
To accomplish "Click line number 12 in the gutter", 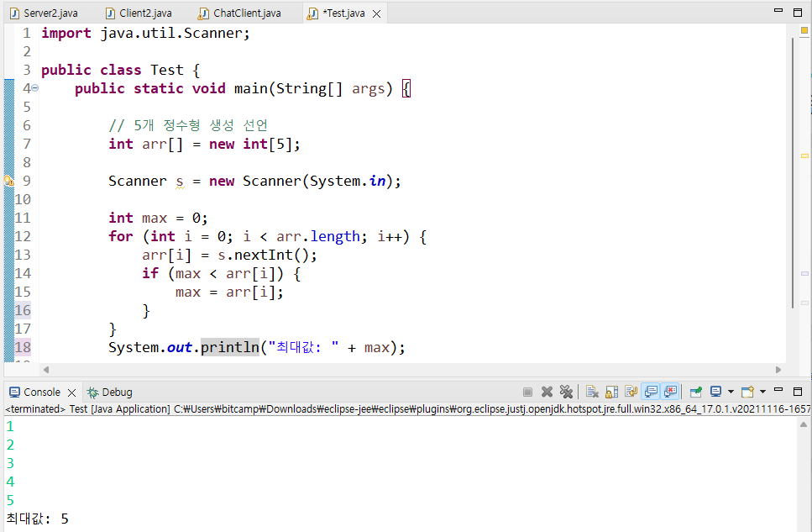I will click(23, 236).
